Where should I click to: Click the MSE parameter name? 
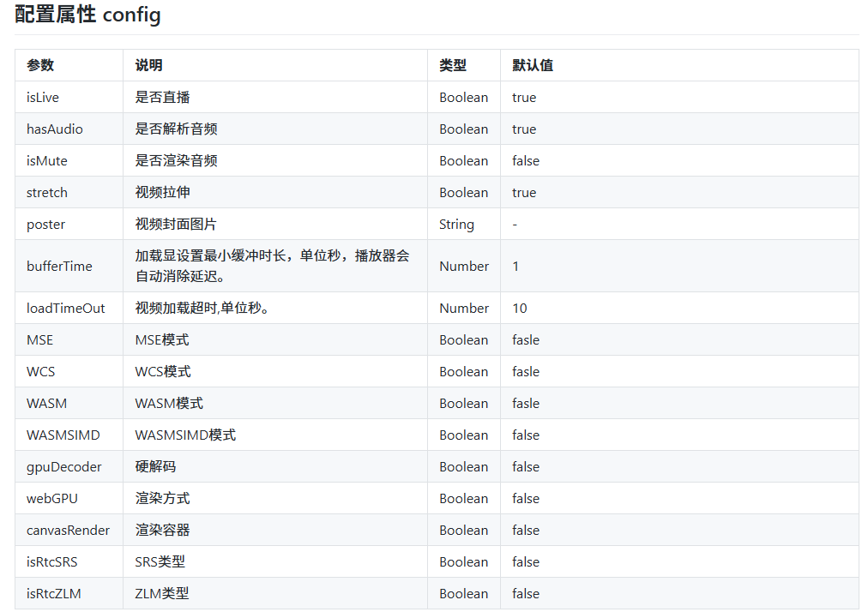pyautogui.click(x=39, y=339)
